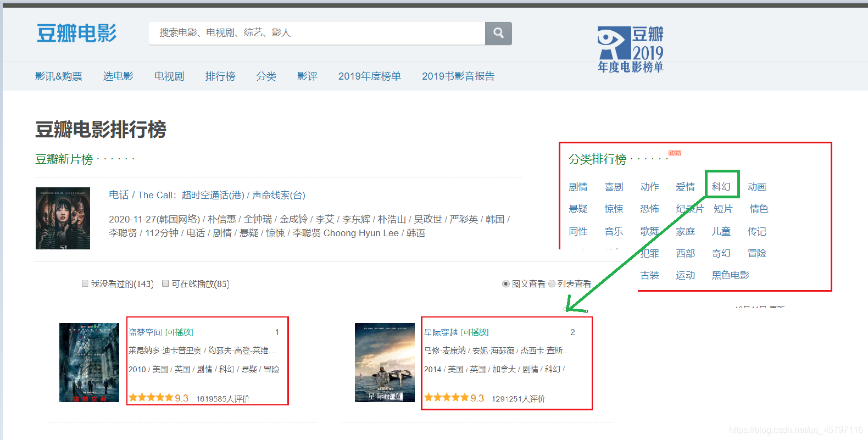This screenshot has height=440, width=868.
Task: Click the search magnifier button
Action: (x=498, y=33)
